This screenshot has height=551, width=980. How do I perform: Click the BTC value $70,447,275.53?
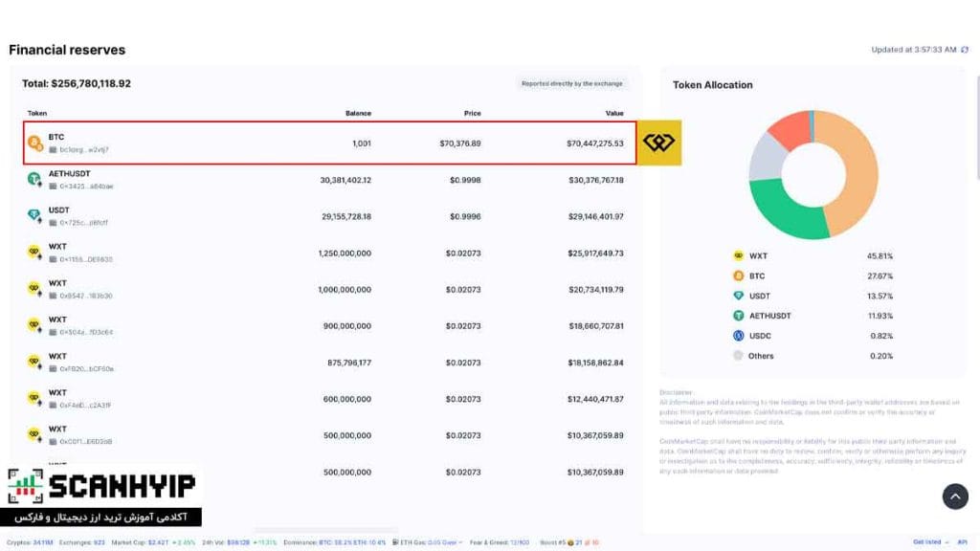click(595, 143)
